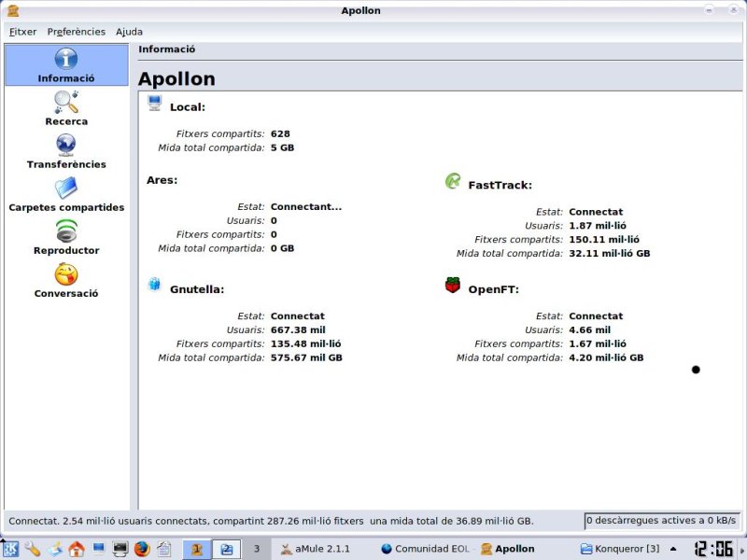Open the Ajuda menu
The width and height of the screenshot is (747, 560).
129,32
